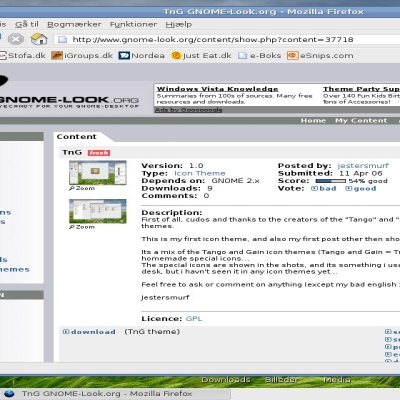Open the Gå til menu
The height and width of the screenshot is (400, 400).
pos(27,24)
